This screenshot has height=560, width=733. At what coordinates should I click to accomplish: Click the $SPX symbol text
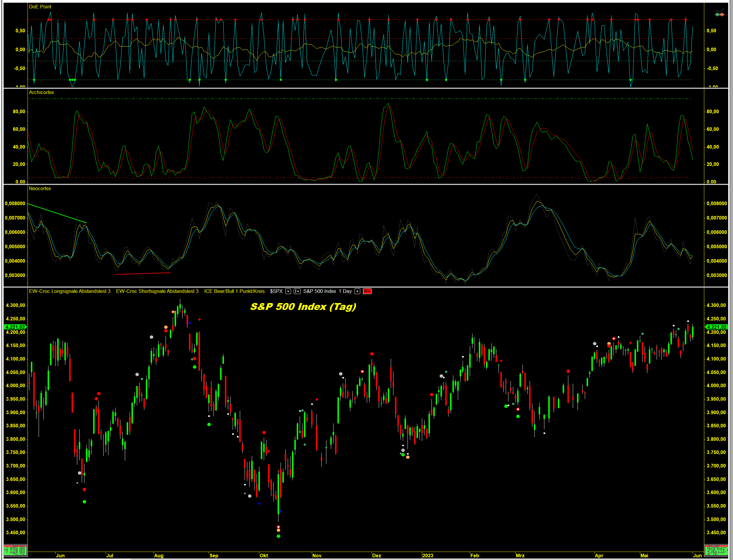(x=276, y=292)
